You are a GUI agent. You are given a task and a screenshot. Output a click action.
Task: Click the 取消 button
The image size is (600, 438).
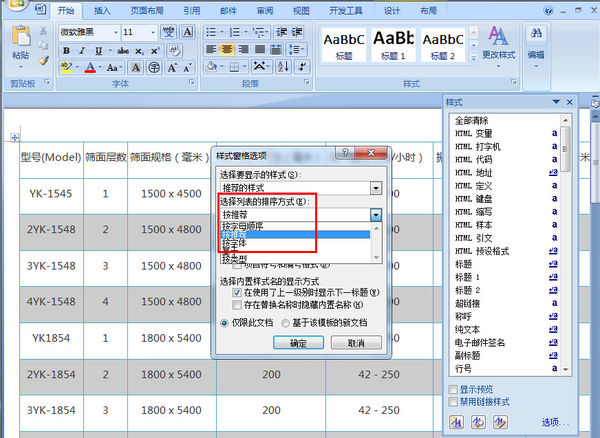(356, 343)
